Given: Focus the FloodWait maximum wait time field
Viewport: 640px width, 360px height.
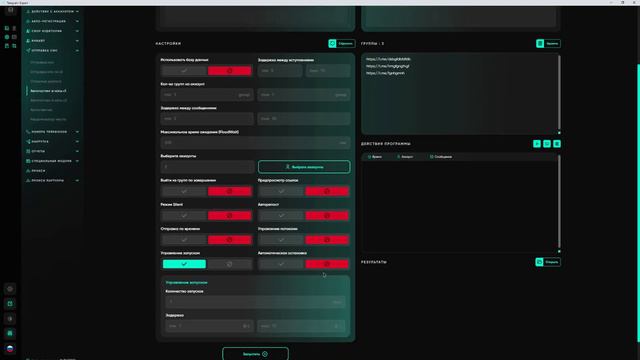Looking at the screenshot, I should click(x=256, y=142).
